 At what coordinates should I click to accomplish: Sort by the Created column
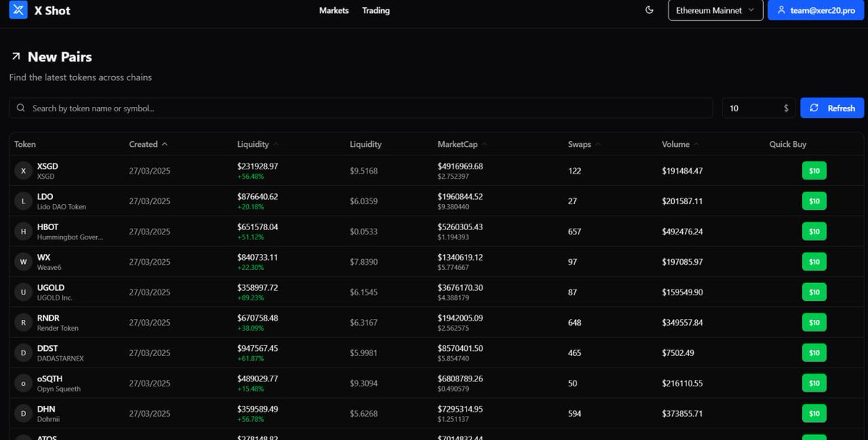point(148,144)
